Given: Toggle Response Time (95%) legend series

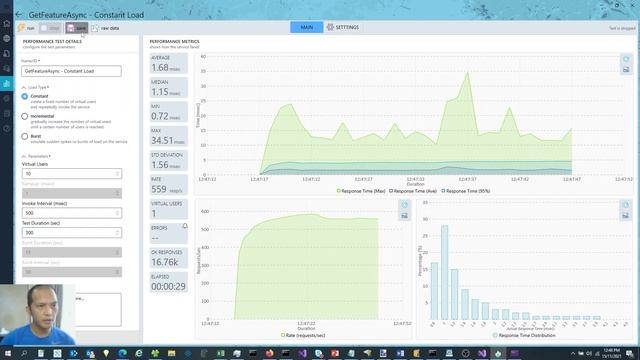Looking at the screenshot, I should [465, 191].
